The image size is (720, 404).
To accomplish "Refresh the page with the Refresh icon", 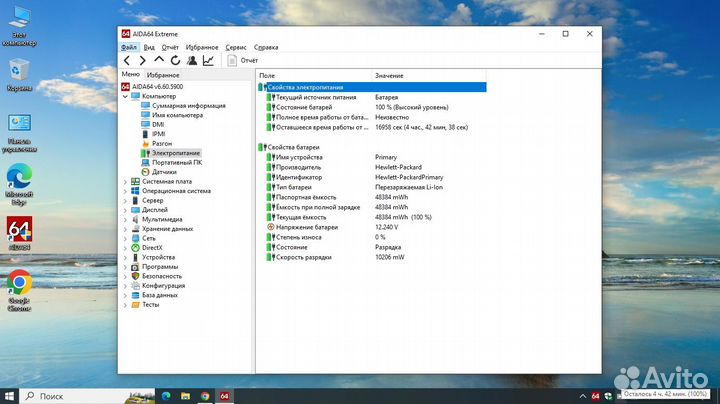I will click(175, 60).
